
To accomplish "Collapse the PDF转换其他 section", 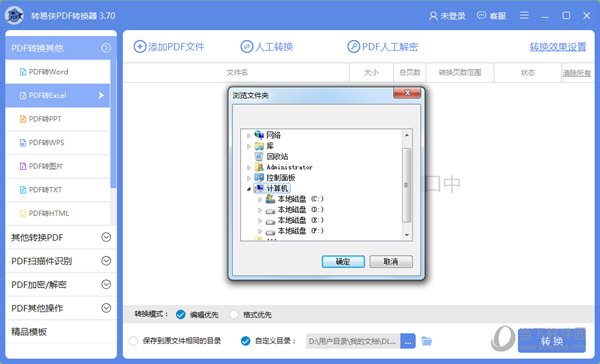I will pos(106,48).
